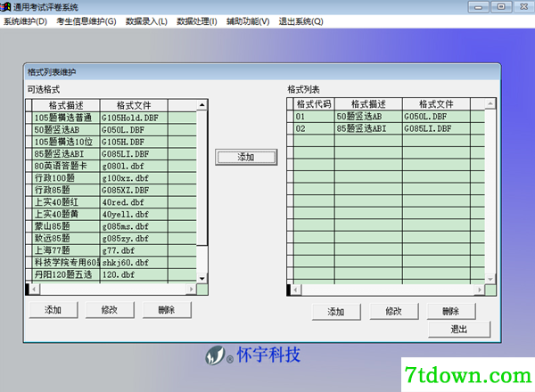
Task: Click the application icon in title bar
Action: 5,6
